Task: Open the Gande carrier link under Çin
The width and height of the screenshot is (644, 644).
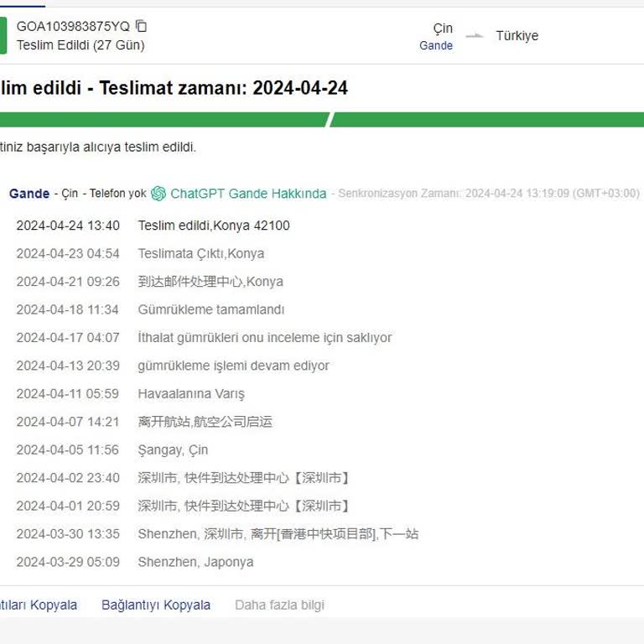Action: coord(436,45)
